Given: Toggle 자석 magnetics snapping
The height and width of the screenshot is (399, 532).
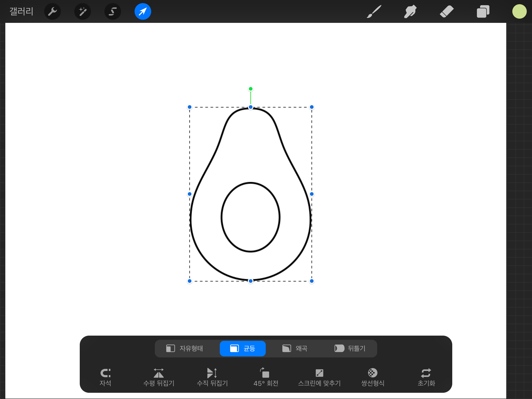Looking at the screenshot, I should pos(105,377).
